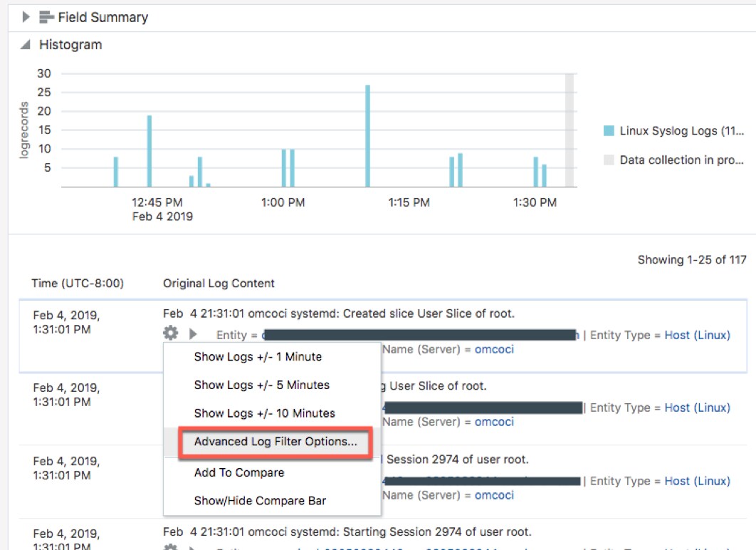Select Show Logs +/- 1 Minute
Image resolution: width=756 pixels, height=550 pixels.
pos(258,357)
